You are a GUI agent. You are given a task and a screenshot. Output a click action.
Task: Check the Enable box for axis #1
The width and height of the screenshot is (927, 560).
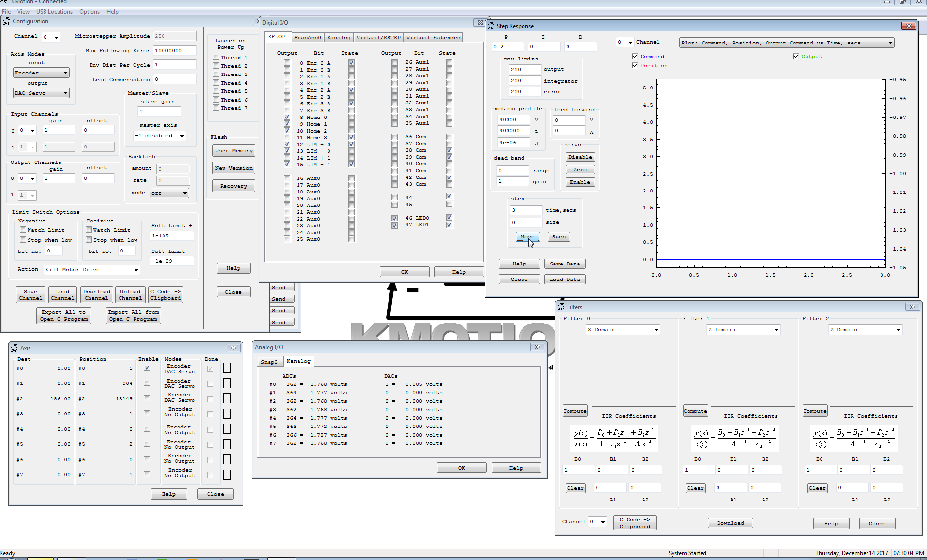click(x=147, y=383)
